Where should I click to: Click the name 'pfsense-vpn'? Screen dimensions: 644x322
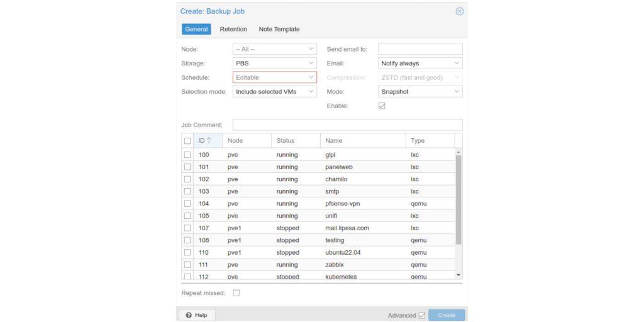(x=343, y=203)
